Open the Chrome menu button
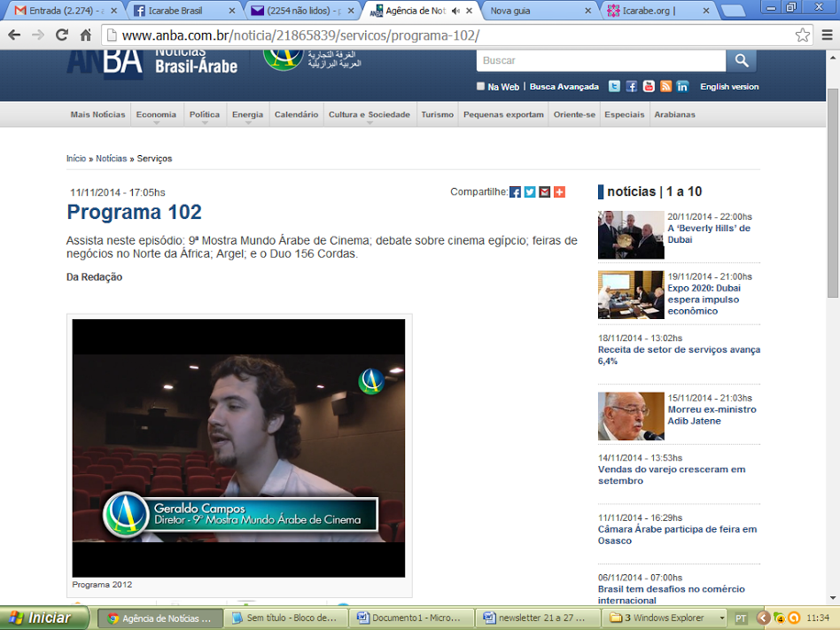Screen dimensions: 840x630 (827, 35)
